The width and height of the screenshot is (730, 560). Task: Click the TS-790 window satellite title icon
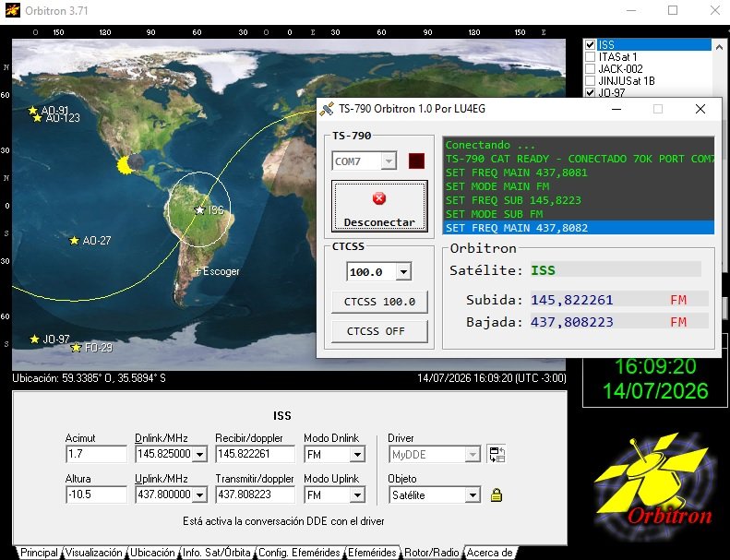327,110
